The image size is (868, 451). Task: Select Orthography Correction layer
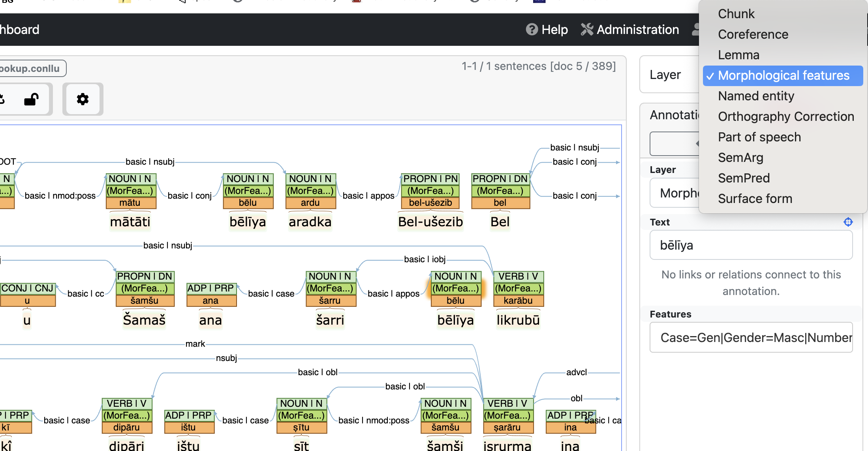tap(785, 117)
